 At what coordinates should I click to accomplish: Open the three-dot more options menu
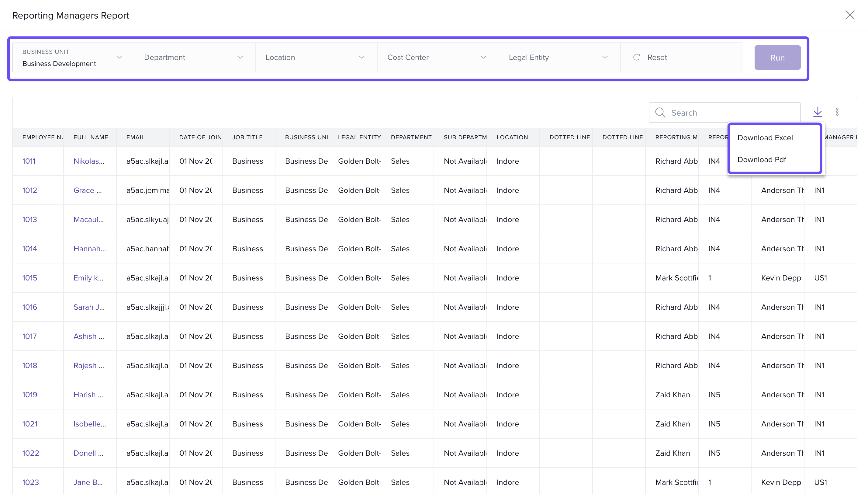[x=837, y=112]
